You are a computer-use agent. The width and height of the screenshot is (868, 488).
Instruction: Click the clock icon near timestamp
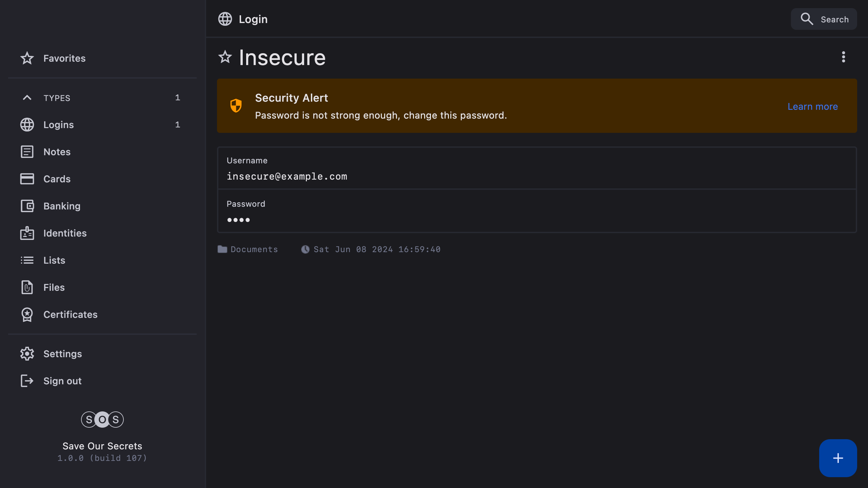tap(305, 249)
